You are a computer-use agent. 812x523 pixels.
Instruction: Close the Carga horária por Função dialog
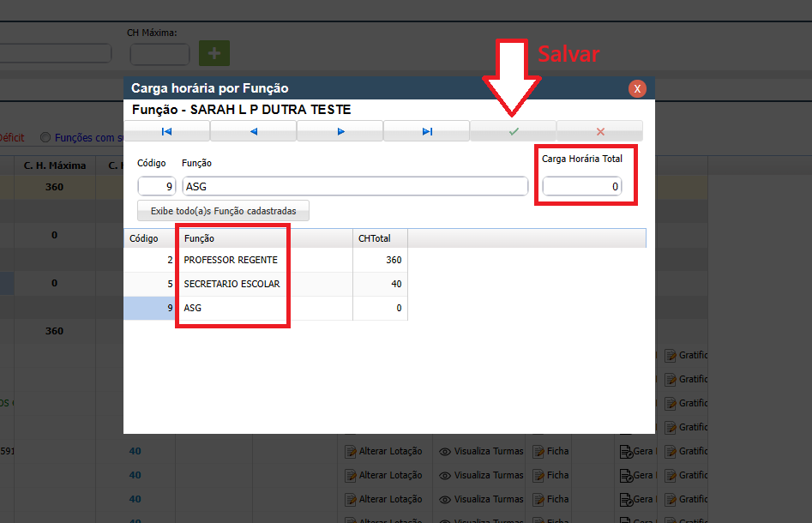pos(637,88)
